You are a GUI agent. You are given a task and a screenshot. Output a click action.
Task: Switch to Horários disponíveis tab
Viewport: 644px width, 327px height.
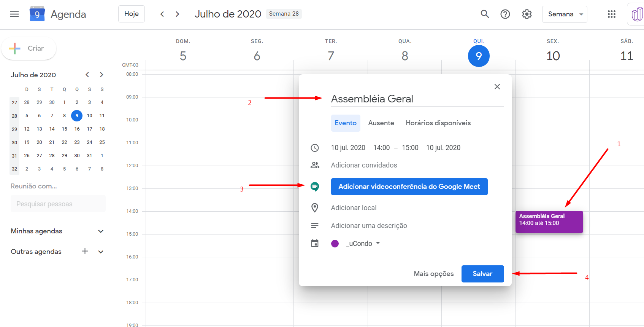click(x=438, y=123)
